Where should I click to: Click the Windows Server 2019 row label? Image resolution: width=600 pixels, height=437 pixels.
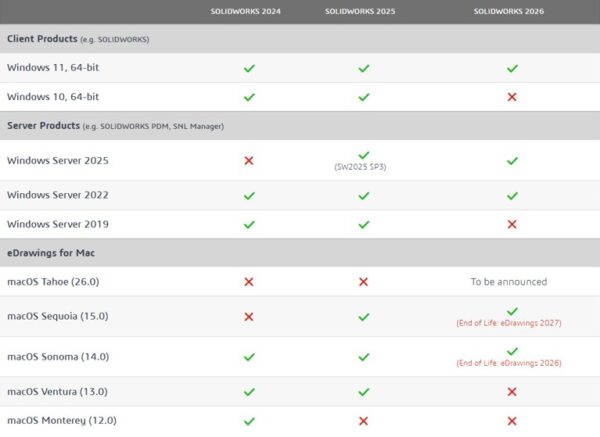58,224
